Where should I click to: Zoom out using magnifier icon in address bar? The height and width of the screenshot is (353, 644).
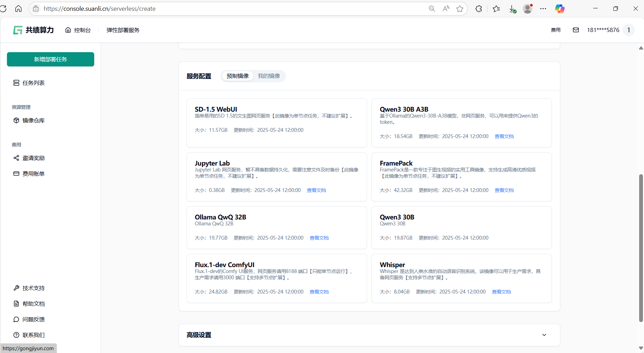coord(432,9)
